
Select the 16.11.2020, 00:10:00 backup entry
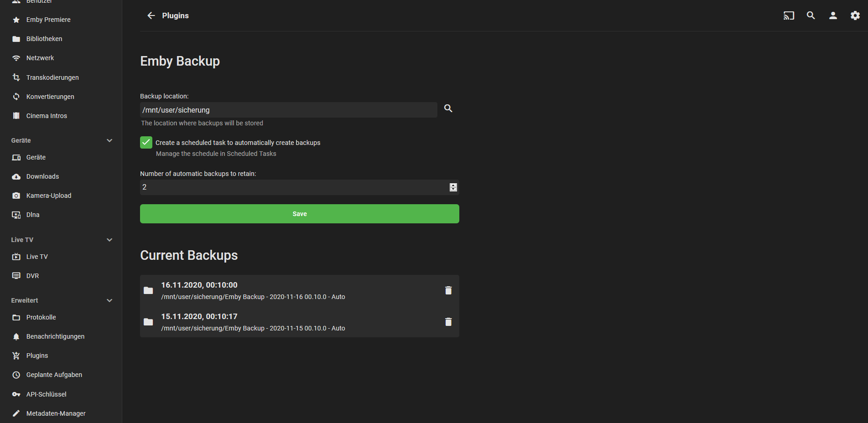pyautogui.click(x=300, y=290)
